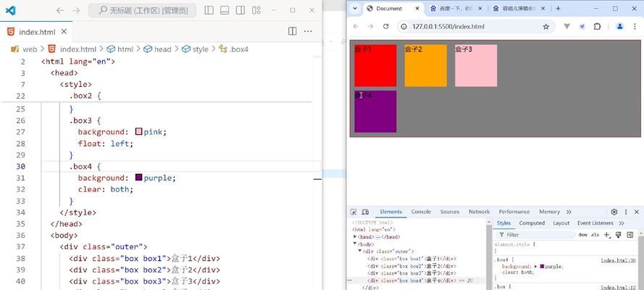This screenshot has height=290, width=644.
Task: Click the purple 盒子4 box on the page
Action: pyautogui.click(x=375, y=112)
